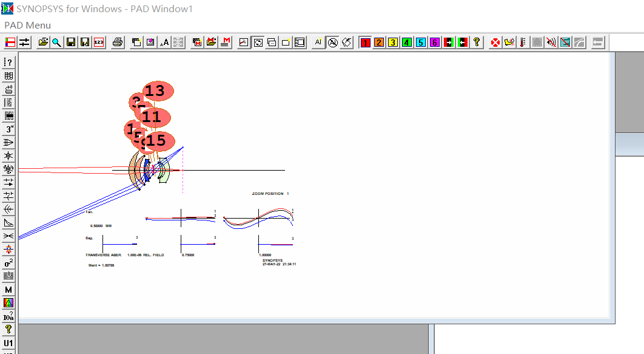The width and height of the screenshot is (644, 354).
Task: Open the PAD Menu
Action: 28,25
